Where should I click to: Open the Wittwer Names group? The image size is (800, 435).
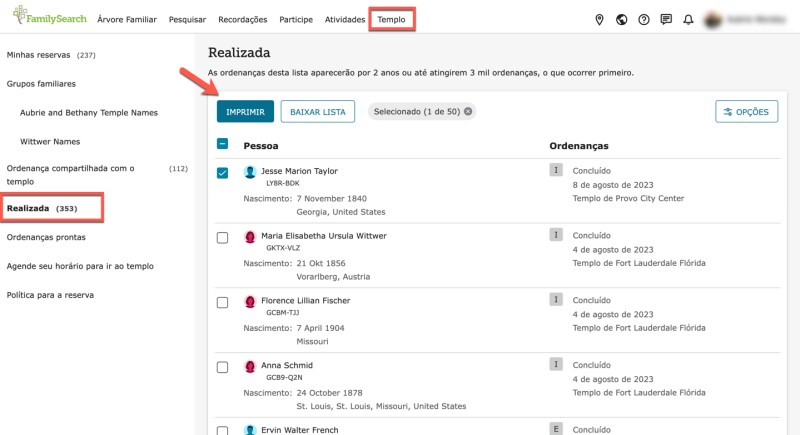coord(50,142)
